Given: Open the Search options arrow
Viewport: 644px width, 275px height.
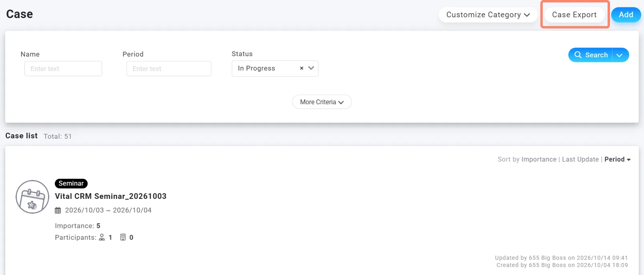Looking at the screenshot, I should pos(620,55).
